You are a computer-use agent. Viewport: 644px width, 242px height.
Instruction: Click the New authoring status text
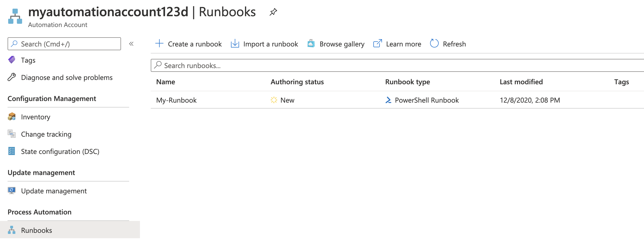287,100
